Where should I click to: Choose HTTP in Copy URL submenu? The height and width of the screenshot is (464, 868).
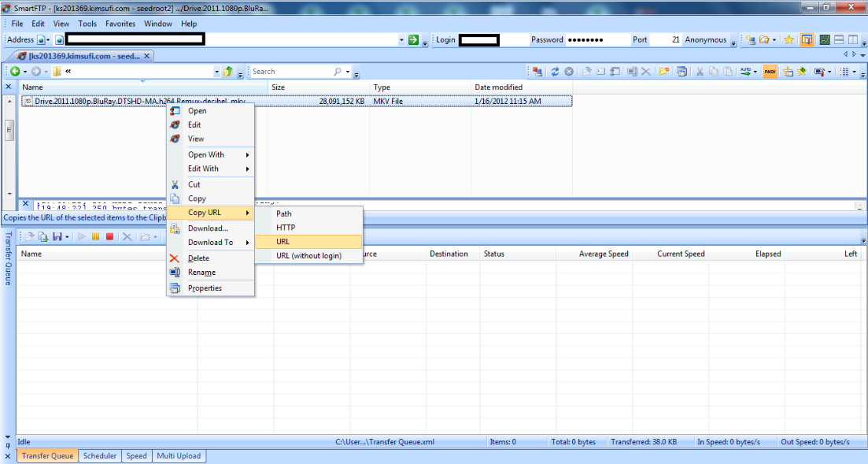pyautogui.click(x=309, y=228)
